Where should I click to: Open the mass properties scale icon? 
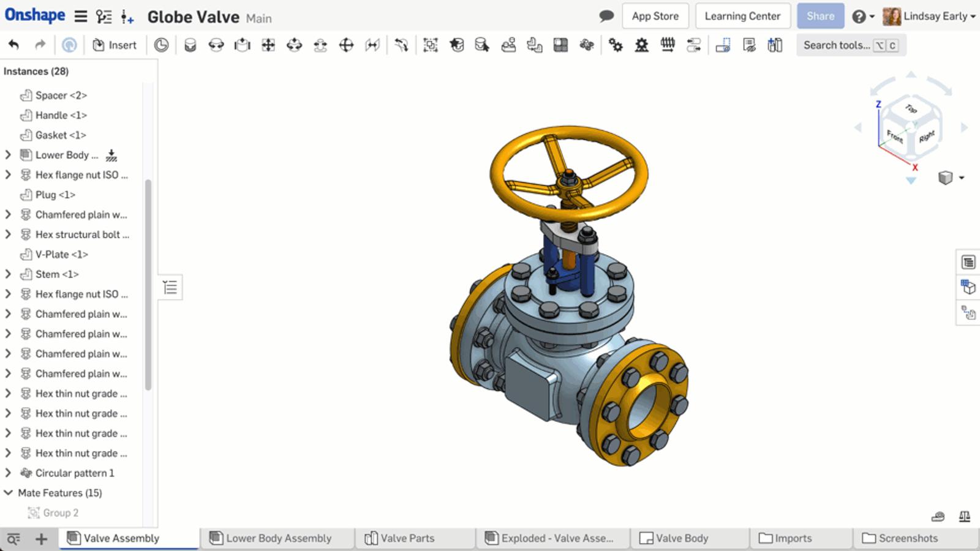coord(964,516)
